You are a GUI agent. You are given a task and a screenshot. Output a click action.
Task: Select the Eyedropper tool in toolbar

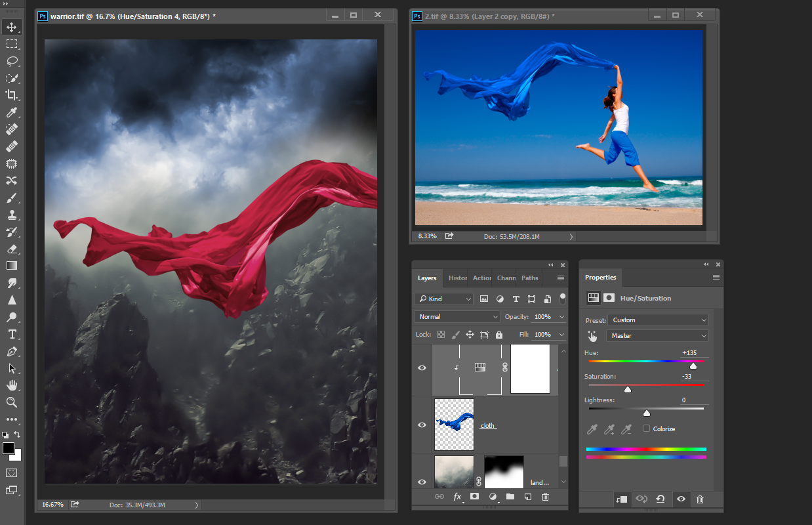point(12,113)
